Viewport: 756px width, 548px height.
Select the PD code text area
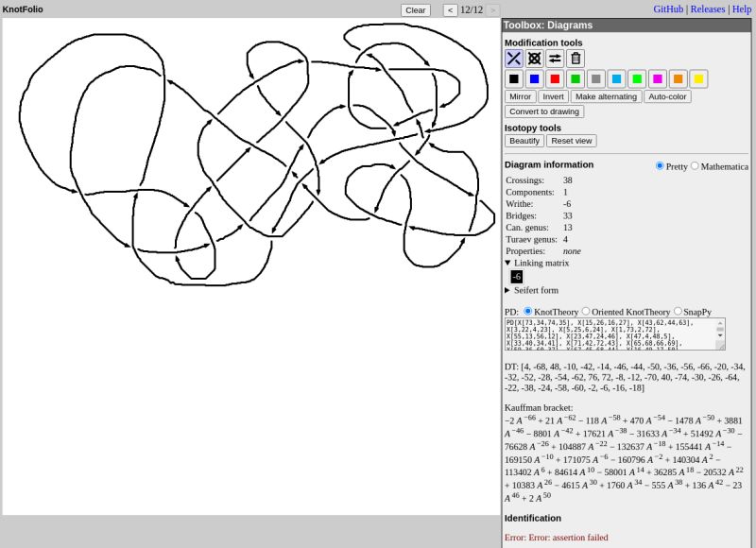coord(614,334)
